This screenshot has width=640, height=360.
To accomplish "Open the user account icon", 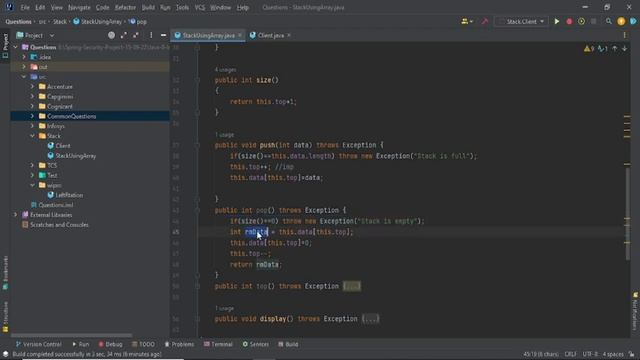I will pos(467,22).
